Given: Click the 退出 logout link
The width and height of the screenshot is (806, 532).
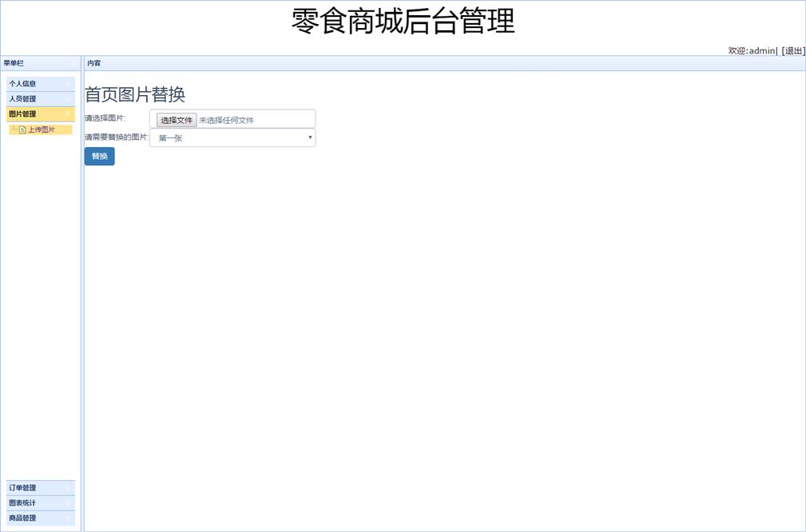Looking at the screenshot, I should pyautogui.click(x=793, y=50).
